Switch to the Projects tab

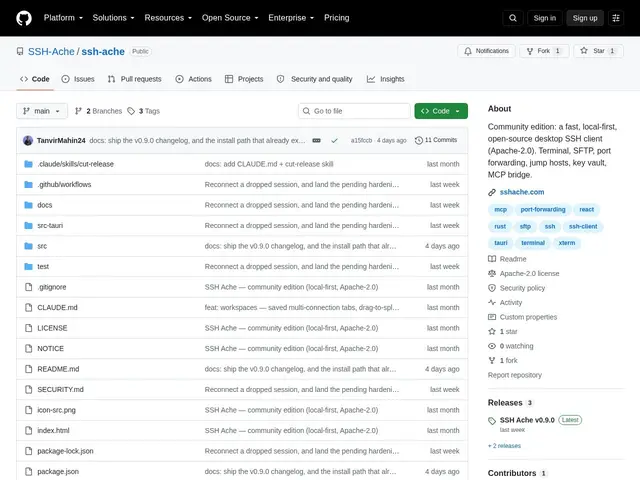pos(244,79)
